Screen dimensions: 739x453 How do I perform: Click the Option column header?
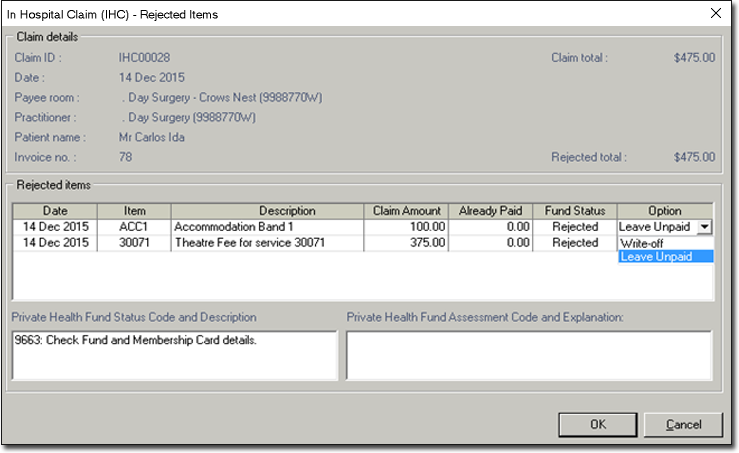coord(665,211)
